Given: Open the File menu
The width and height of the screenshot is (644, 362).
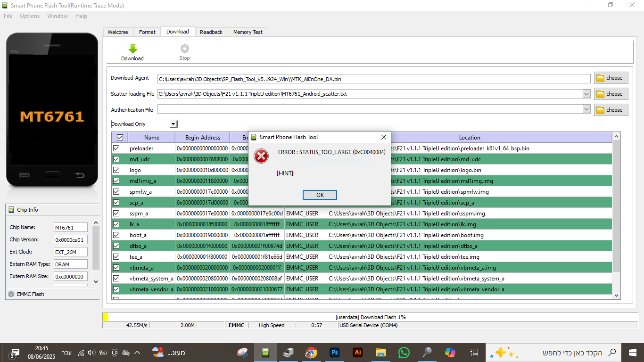Looking at the screenshot, I should (x=8, y=16).
